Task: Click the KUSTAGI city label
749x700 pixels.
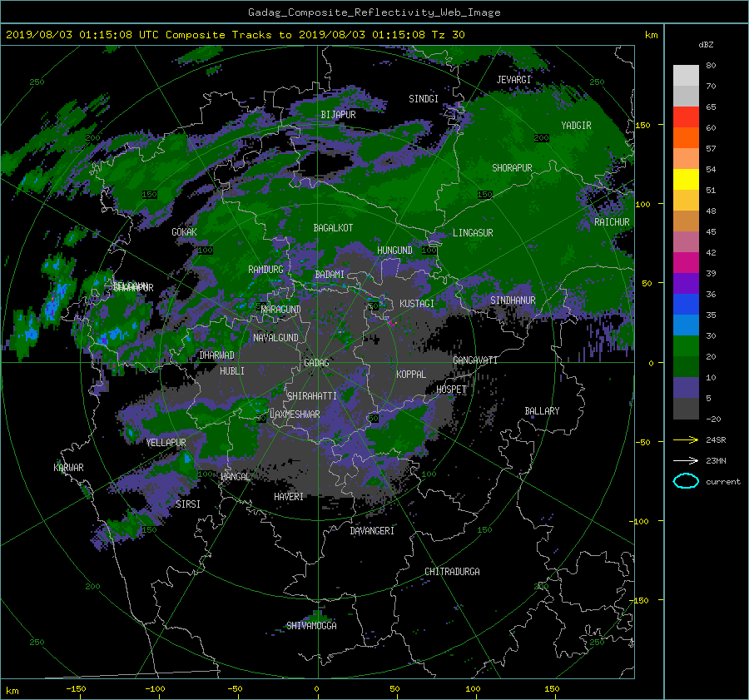Action: click(417, 304)
